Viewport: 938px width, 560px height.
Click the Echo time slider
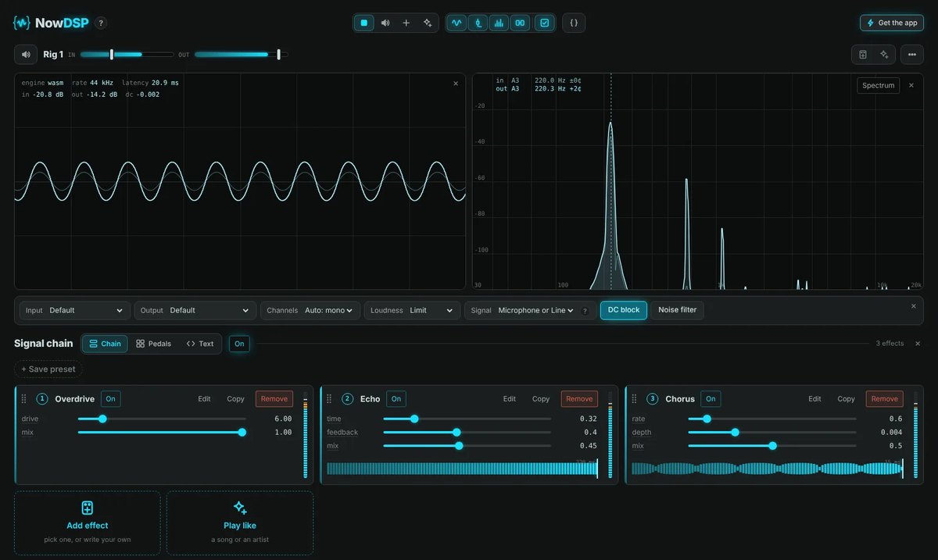tap(467, 419)
